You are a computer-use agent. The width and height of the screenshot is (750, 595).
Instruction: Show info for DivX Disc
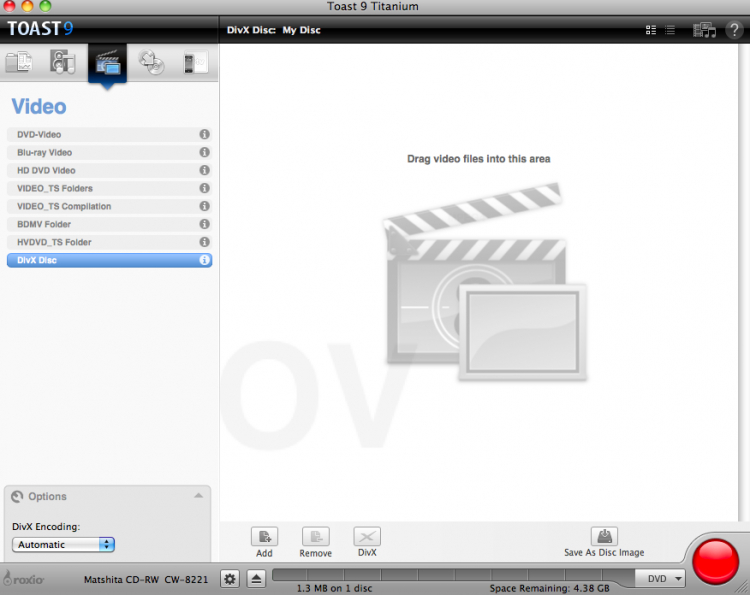[x=204, y=260]
